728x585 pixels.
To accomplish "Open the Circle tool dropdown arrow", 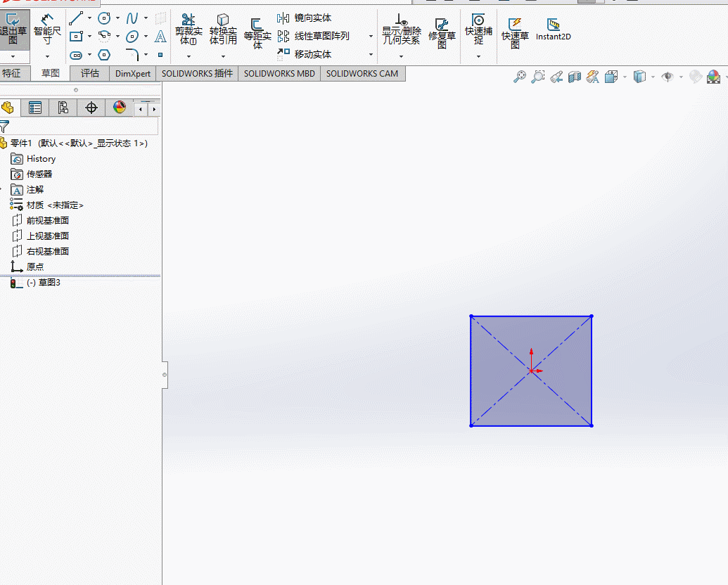I will tap(117, 18).
